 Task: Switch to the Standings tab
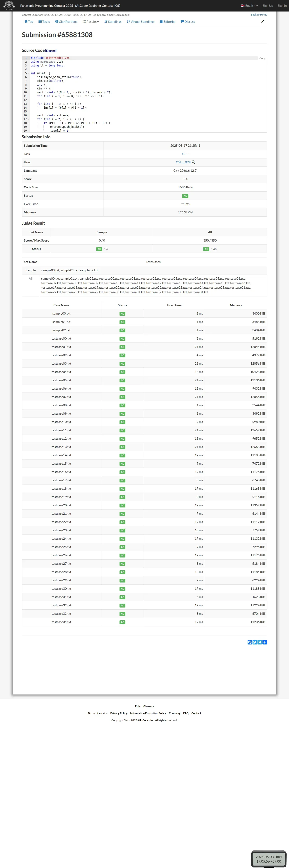[x=113, y=22]
